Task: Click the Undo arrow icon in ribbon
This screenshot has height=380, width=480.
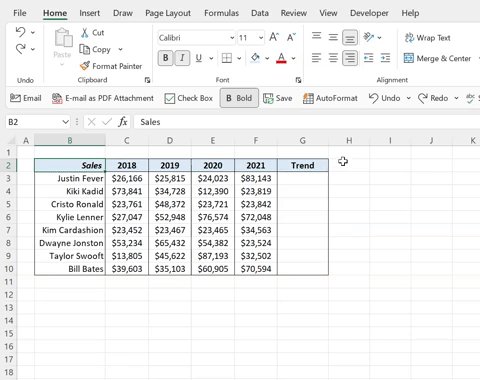Action: [20, 32]
